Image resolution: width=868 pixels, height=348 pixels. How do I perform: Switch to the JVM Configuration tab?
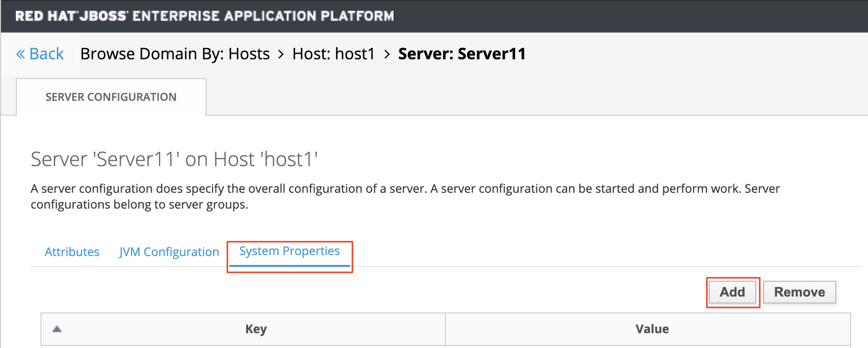[169, 252]
